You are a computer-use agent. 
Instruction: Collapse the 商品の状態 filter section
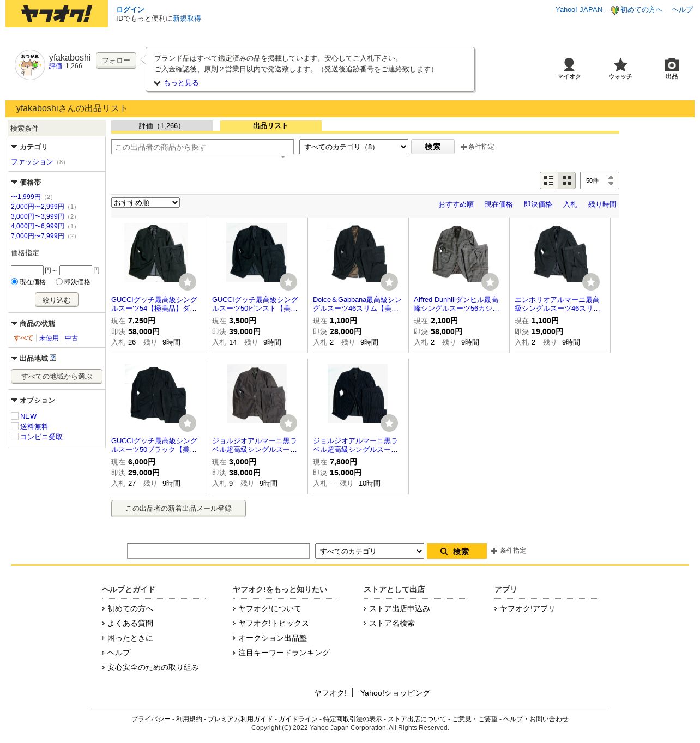[14, 323]
